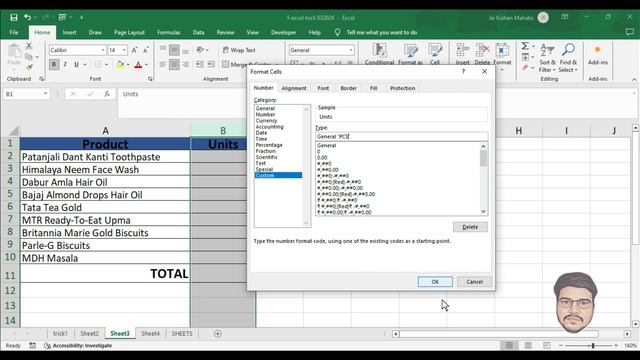Click the zoom slider handle

(x=593, y=346)
